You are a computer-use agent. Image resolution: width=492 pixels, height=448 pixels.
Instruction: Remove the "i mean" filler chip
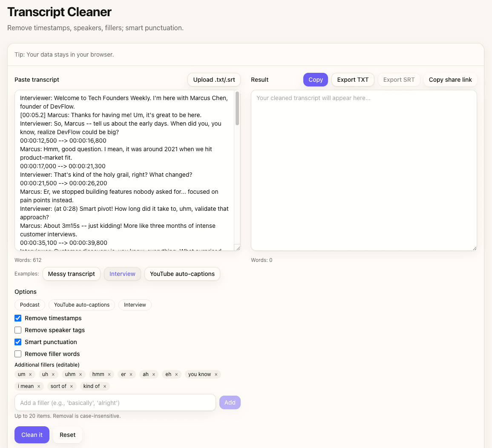coord(39,386)
